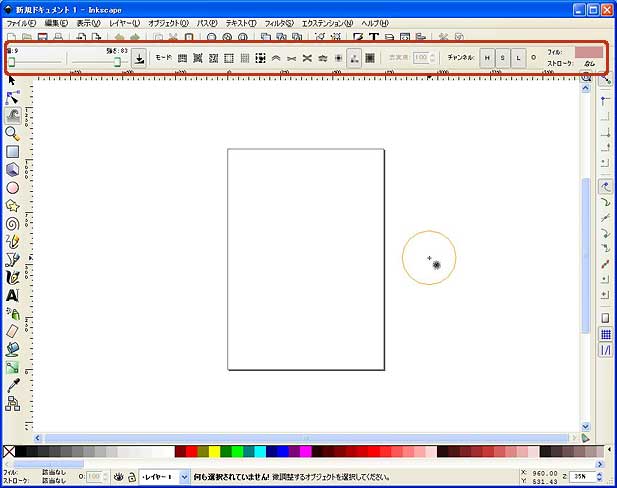Image resolution: width=617 pixels, height=488 pixels.
Task: Choose tweak Push path mode icon
Action: click(x=276, y=58)
